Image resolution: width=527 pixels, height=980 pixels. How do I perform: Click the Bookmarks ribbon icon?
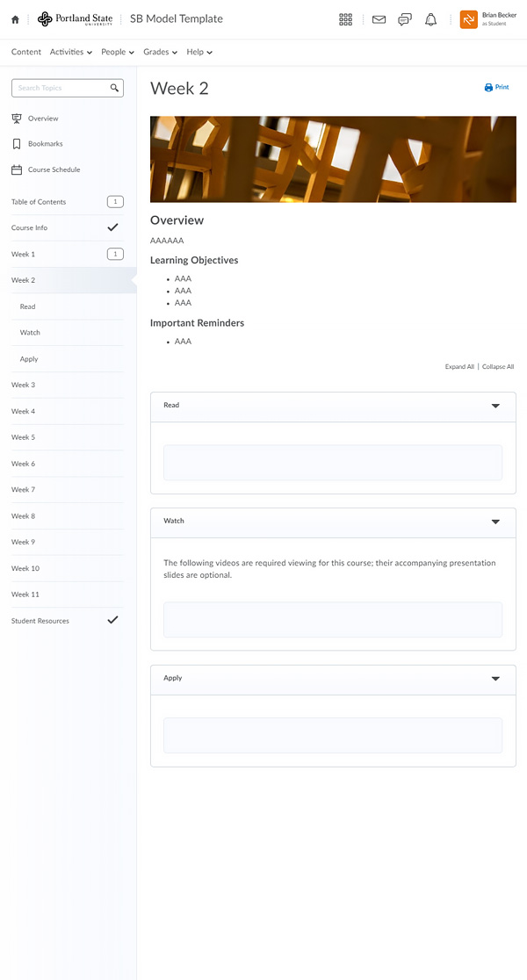[x=17, y=144]
